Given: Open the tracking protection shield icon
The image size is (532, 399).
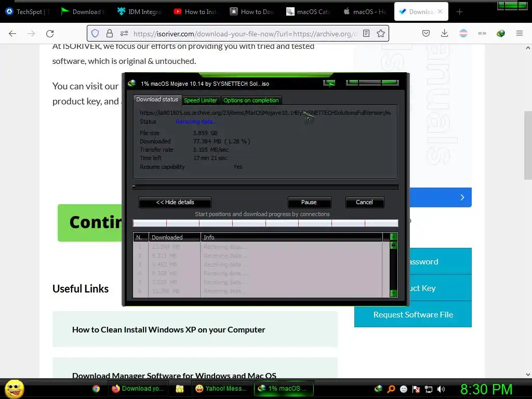Looking at the screenshot, I should point(95,33).
